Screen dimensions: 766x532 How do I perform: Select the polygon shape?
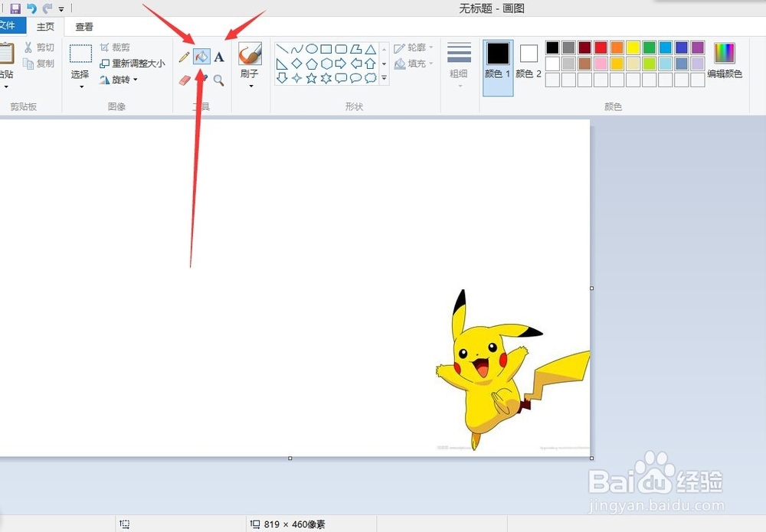356,49
